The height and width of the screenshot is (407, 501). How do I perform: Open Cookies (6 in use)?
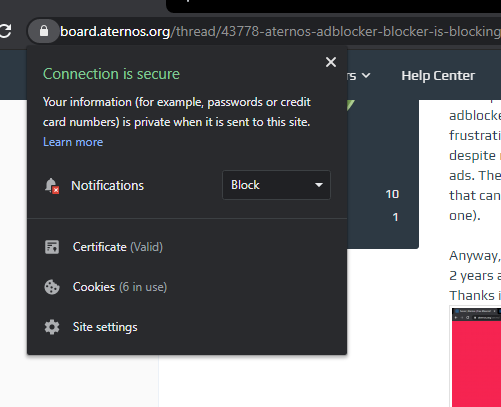pos(120,287)
